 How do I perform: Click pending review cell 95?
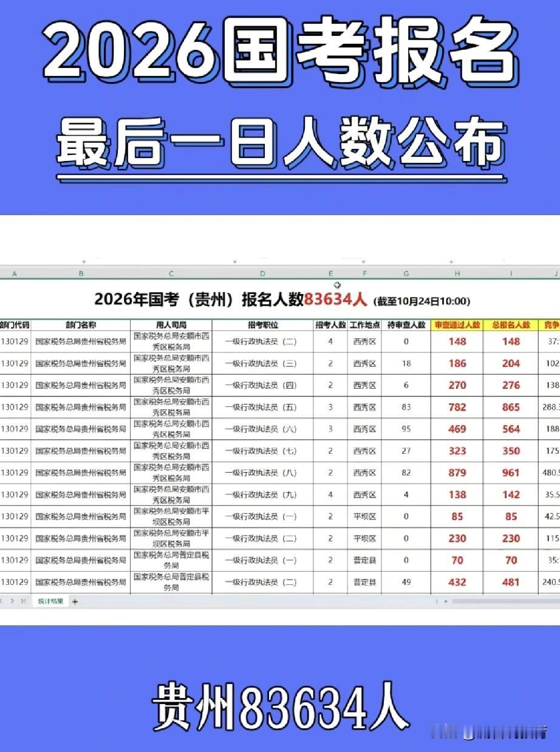point(406,429)
